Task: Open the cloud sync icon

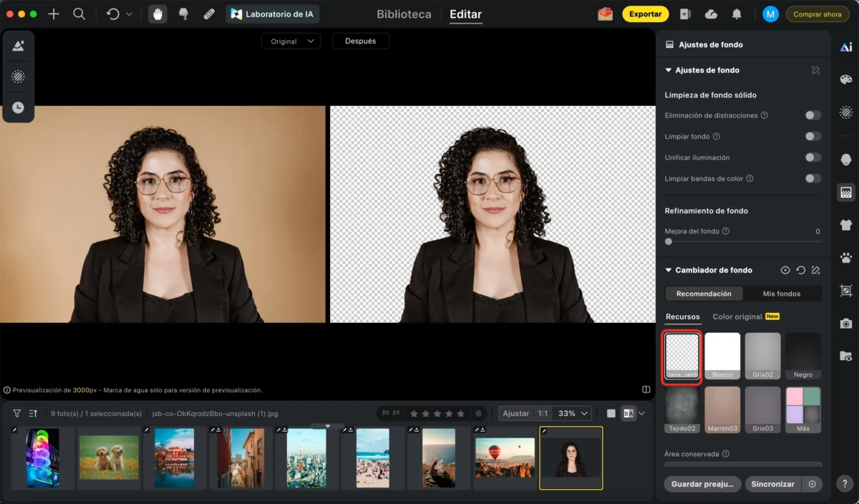Action: click(711, 14)
